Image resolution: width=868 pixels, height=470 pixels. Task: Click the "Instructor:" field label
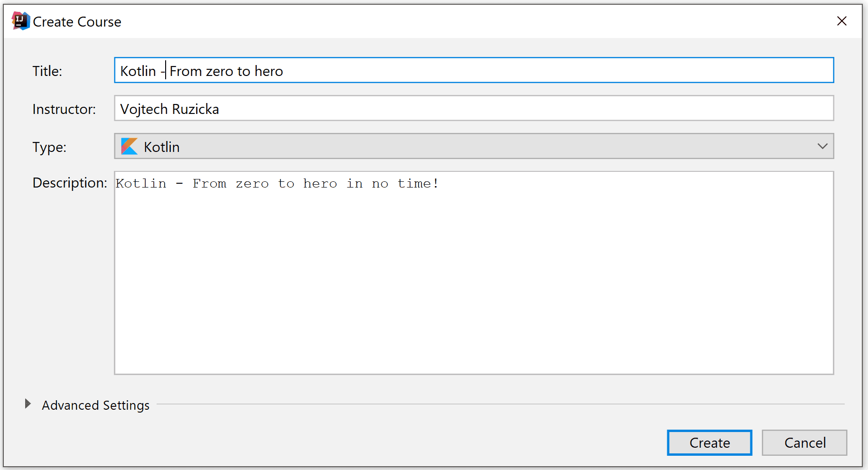coord(64,109)
